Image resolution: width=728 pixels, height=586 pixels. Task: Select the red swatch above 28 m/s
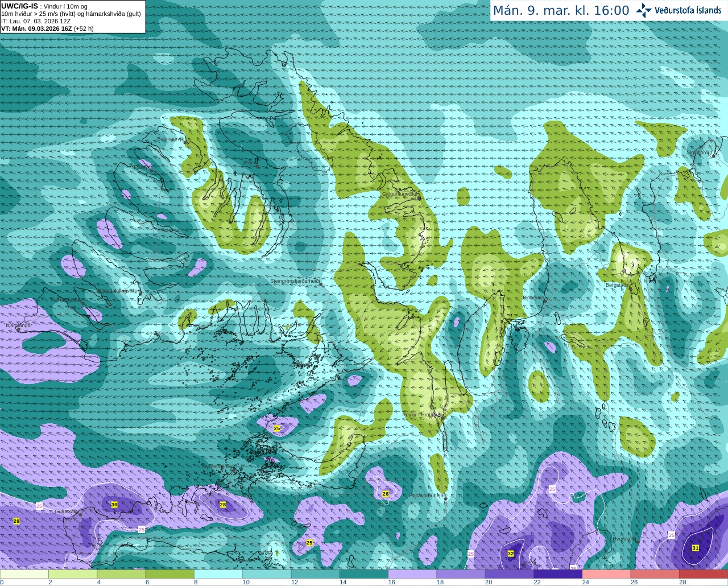(704, 574)
